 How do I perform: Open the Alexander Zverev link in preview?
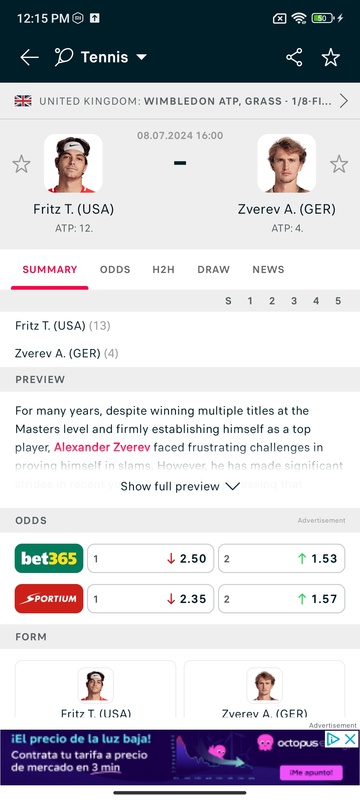point(102,447)
